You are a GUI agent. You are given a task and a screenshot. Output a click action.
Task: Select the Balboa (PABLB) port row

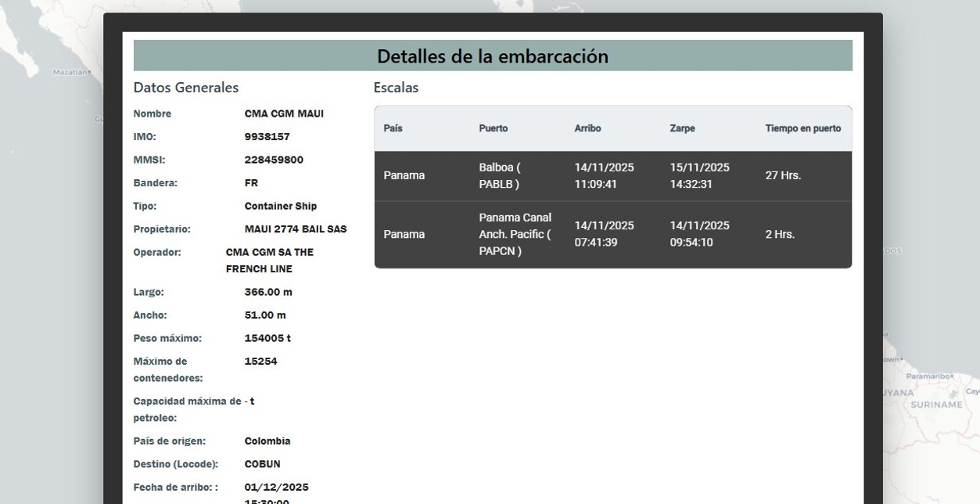500,176
